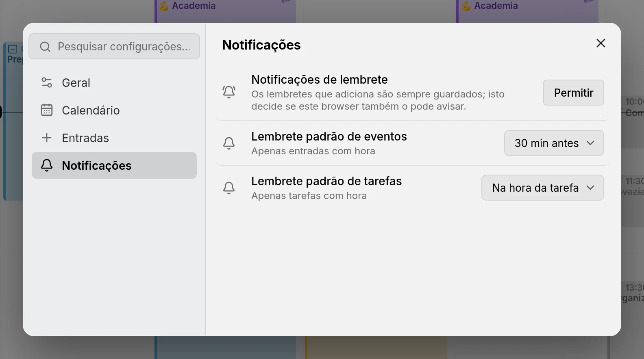Click the Os lembretes que adiciona description text

point(378,100)
